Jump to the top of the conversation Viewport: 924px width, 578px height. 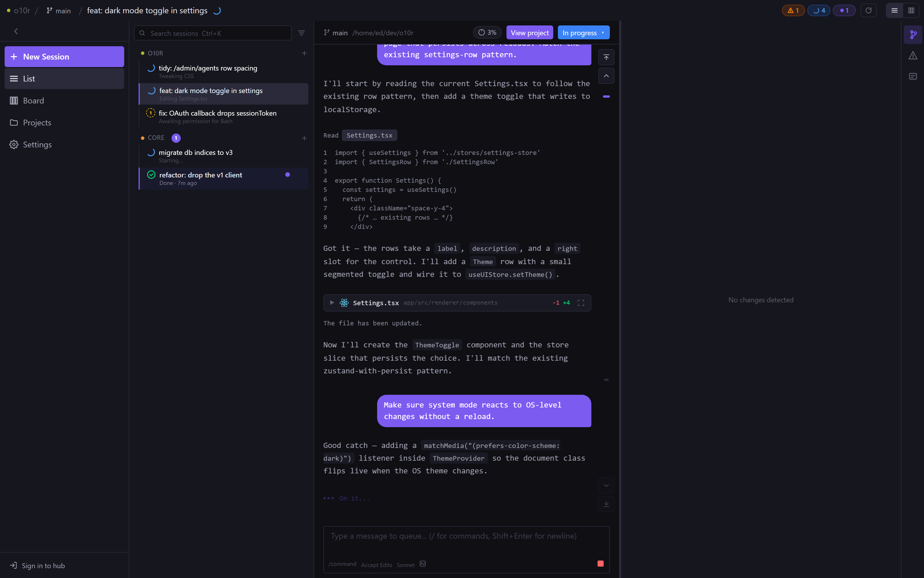606,57
